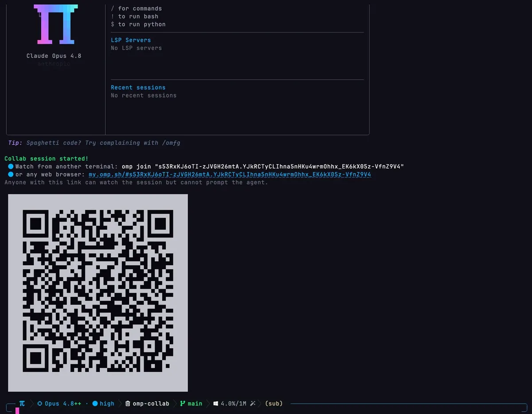Click the magic wand icon in status bar
Image resolution: width=532 pixels, height=414 pixels.
(253, 404)
